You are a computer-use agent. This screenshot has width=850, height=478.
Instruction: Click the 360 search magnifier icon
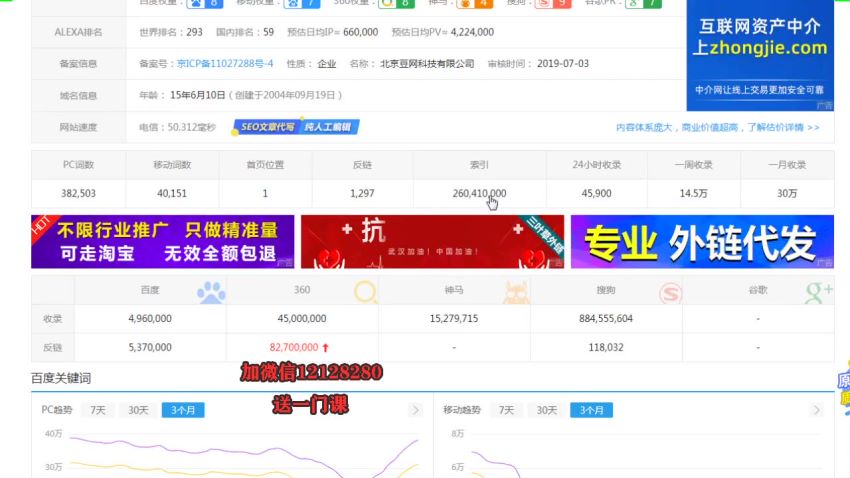pyautogui.click(x=365, y=292)
